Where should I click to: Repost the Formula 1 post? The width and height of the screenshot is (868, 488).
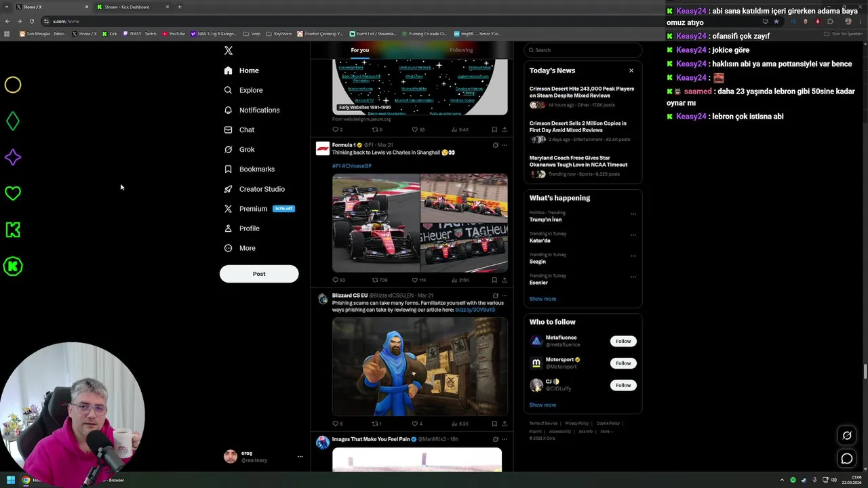pyautogui.click(x=375, y=280)
